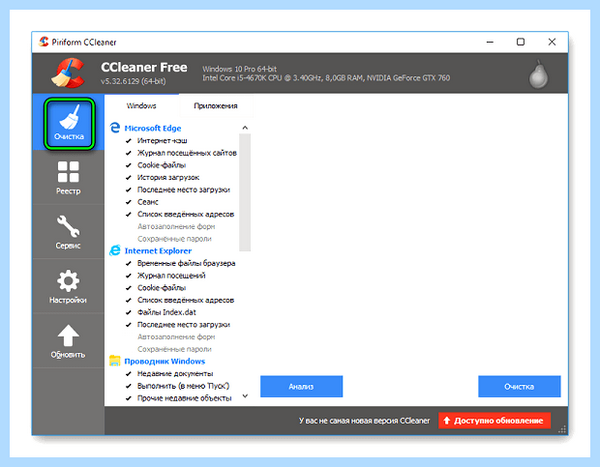Click the Проводник Windows folder icon

tap(114, 361)
